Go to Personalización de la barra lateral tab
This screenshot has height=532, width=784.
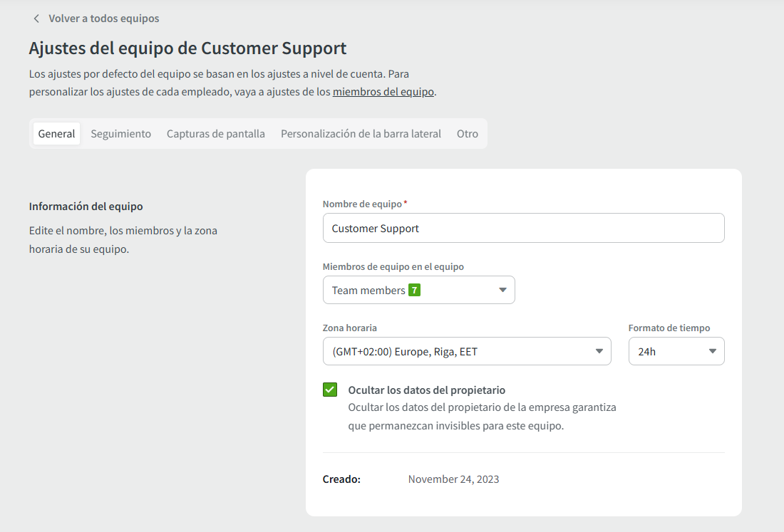point(361,134)
